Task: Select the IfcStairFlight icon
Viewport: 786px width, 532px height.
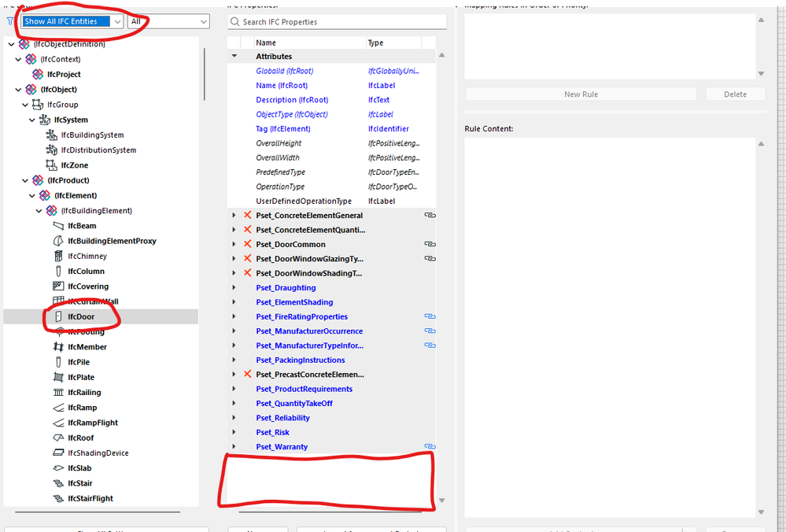Action: (x=58, y=498)
